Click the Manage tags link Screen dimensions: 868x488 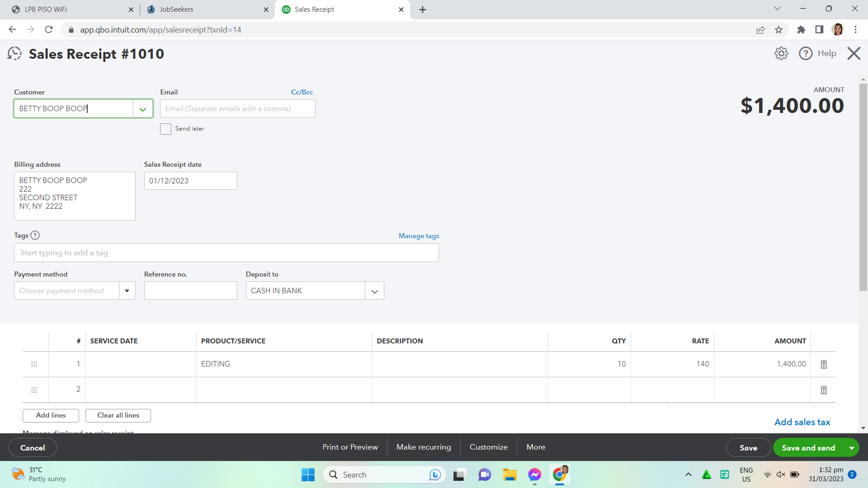[419, 236]
